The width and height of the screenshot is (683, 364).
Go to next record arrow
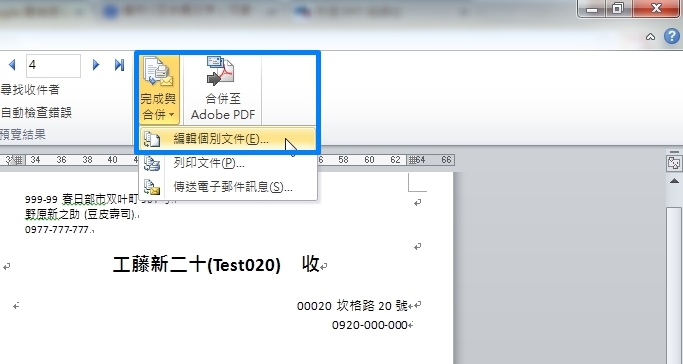[x=96, y=65]
